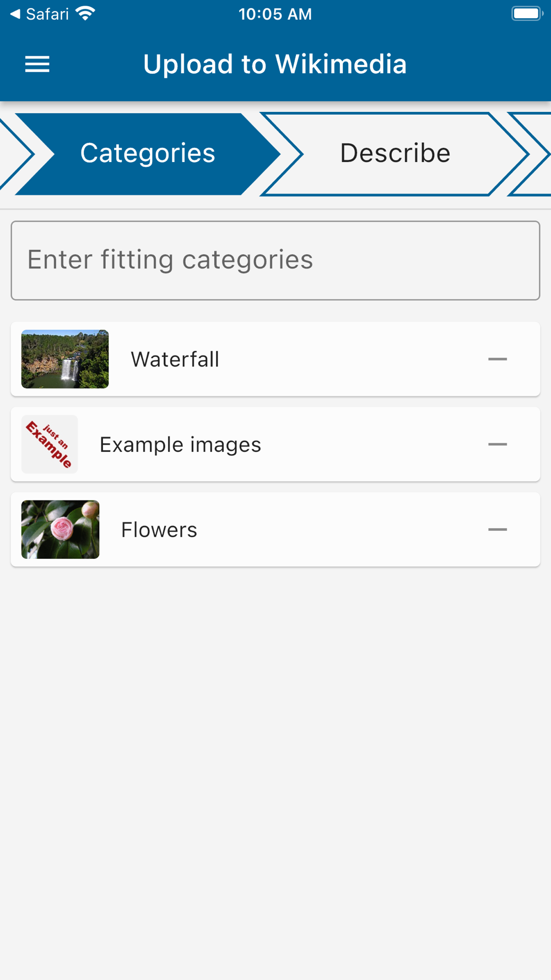Go to the partially visible previous step arrow
This screenshot has height=980, width=551.
(x=14, y=153)
